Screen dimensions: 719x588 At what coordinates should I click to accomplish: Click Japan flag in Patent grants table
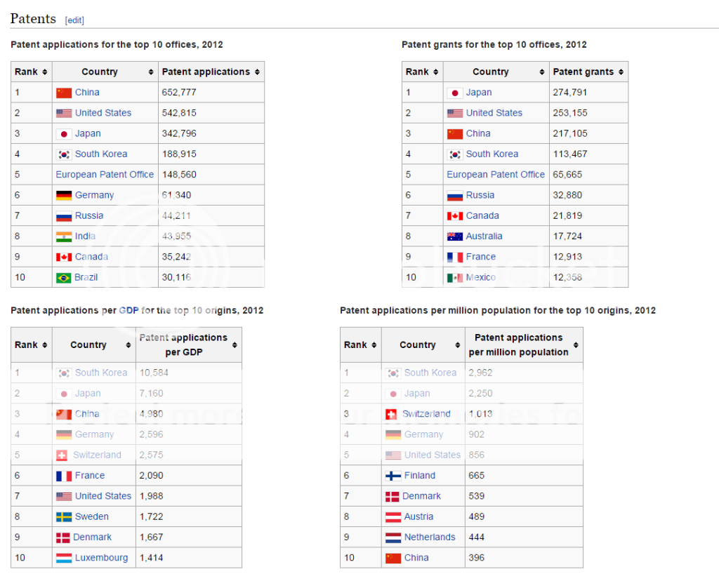(x=455, y=93)
